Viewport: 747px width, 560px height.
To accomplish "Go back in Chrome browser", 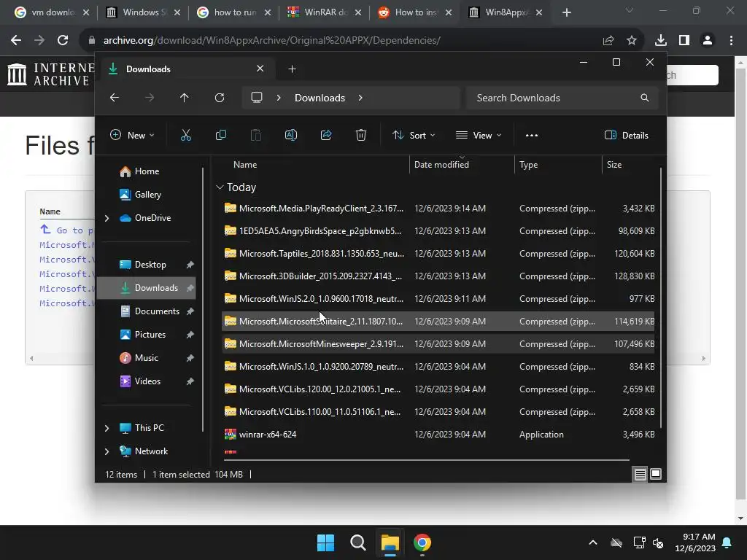I will tap(16, 41).
